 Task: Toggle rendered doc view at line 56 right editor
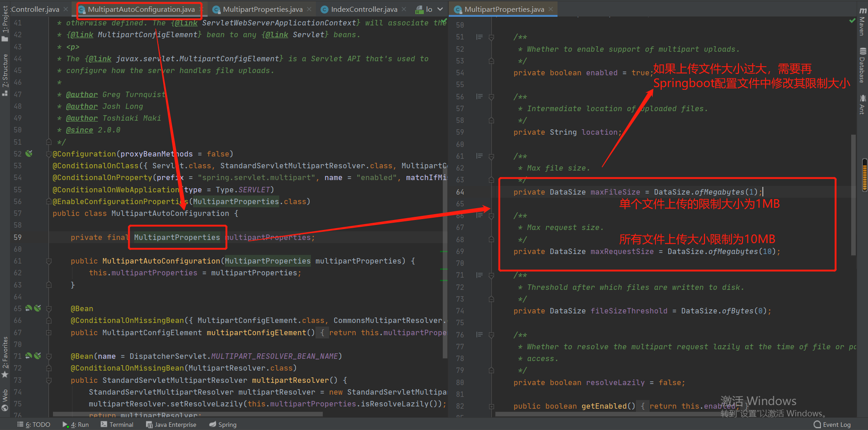pos(479,96)
